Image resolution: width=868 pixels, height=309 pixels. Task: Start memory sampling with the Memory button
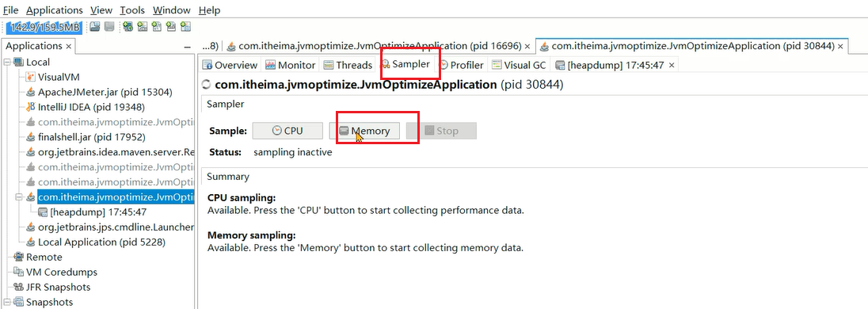(364, 131)
